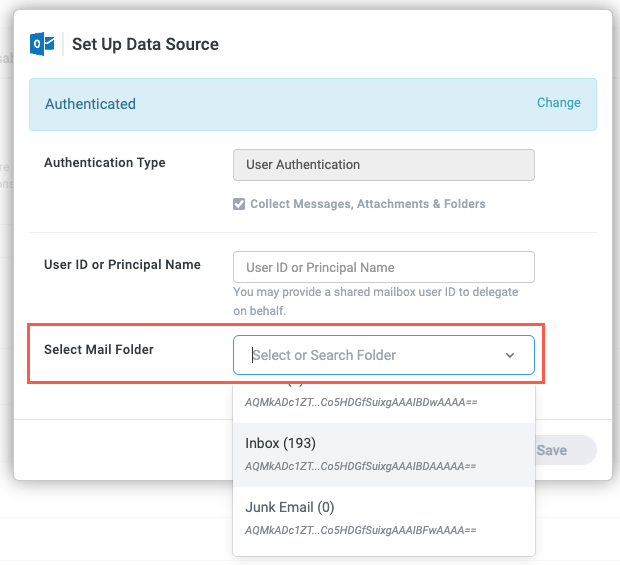Click the User ID or Principal Name label

(x=122, y=265)
